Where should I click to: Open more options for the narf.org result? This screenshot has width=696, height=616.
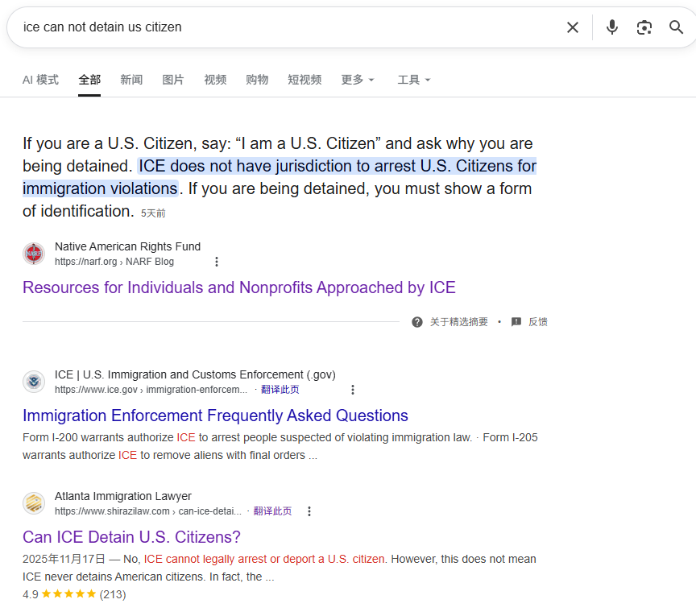pos(217,262)
